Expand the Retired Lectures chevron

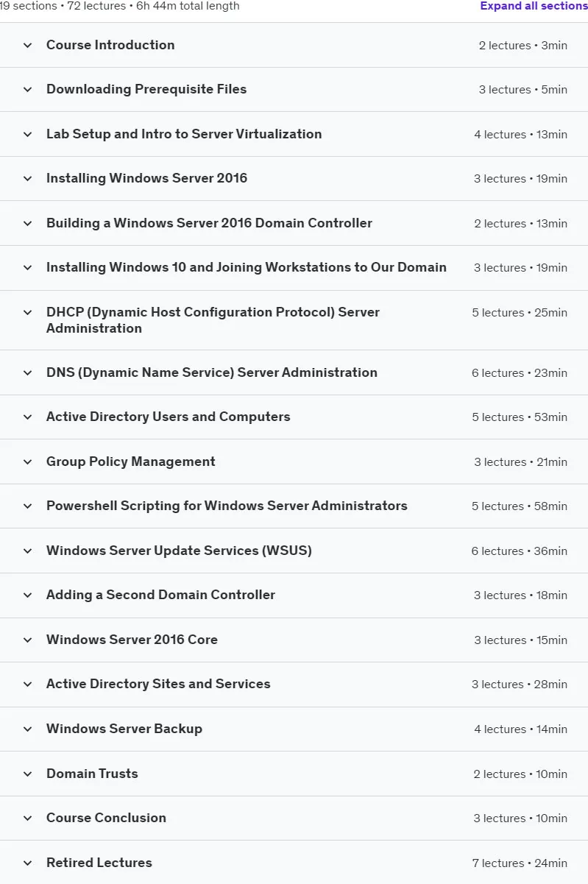(x=28, y=863)
